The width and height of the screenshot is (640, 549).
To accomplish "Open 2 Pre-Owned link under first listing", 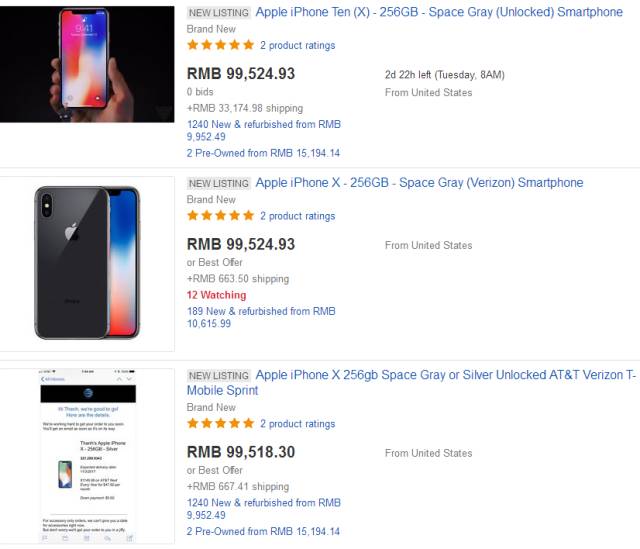I will pos(263,153).
